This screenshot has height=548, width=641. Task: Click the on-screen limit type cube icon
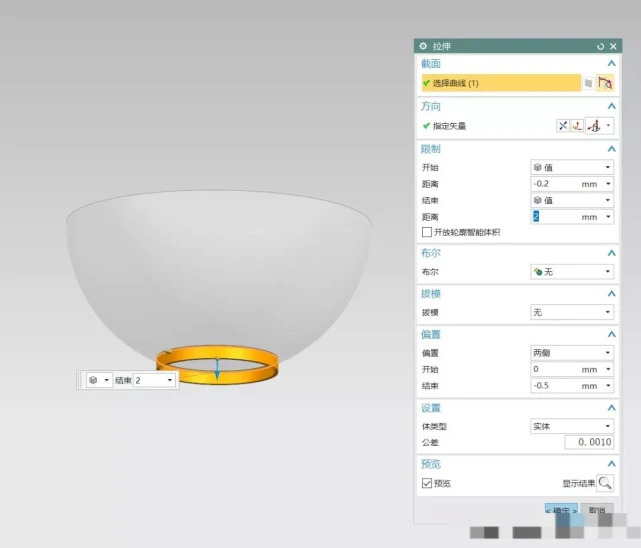[92, 380]
